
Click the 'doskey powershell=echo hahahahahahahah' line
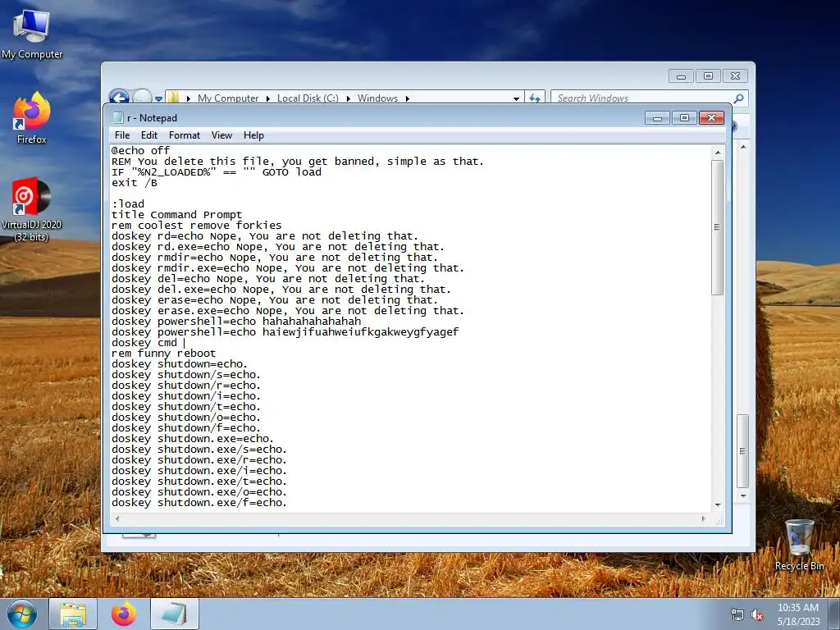[x=236, y=322]
